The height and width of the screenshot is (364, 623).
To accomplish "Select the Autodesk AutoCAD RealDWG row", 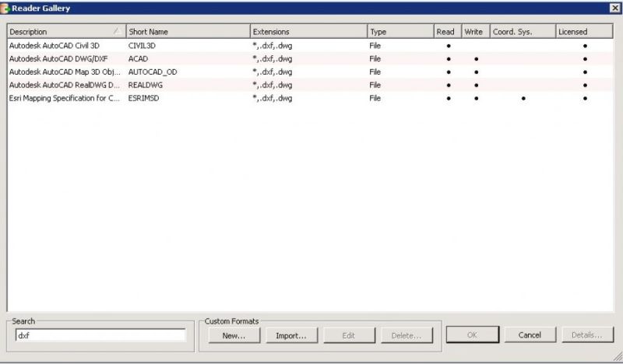I will 310,85.
